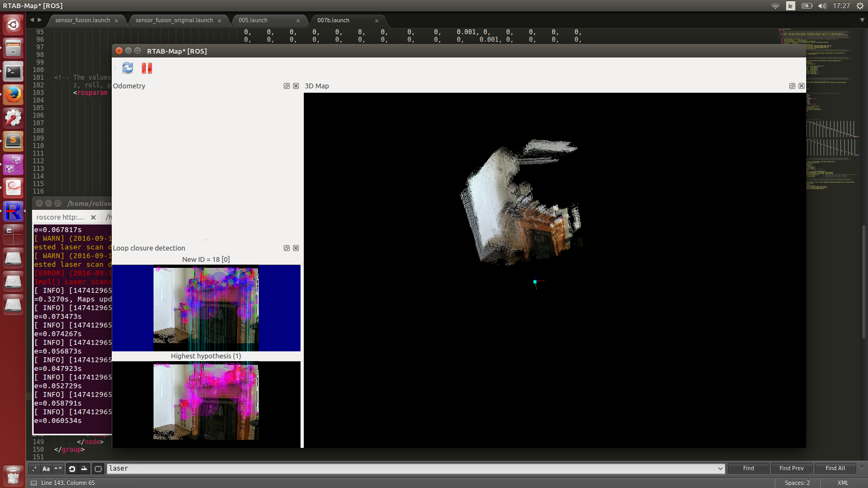Open the tab list dropdown arrow
This screenshot has height=488, width=868.
862,20
